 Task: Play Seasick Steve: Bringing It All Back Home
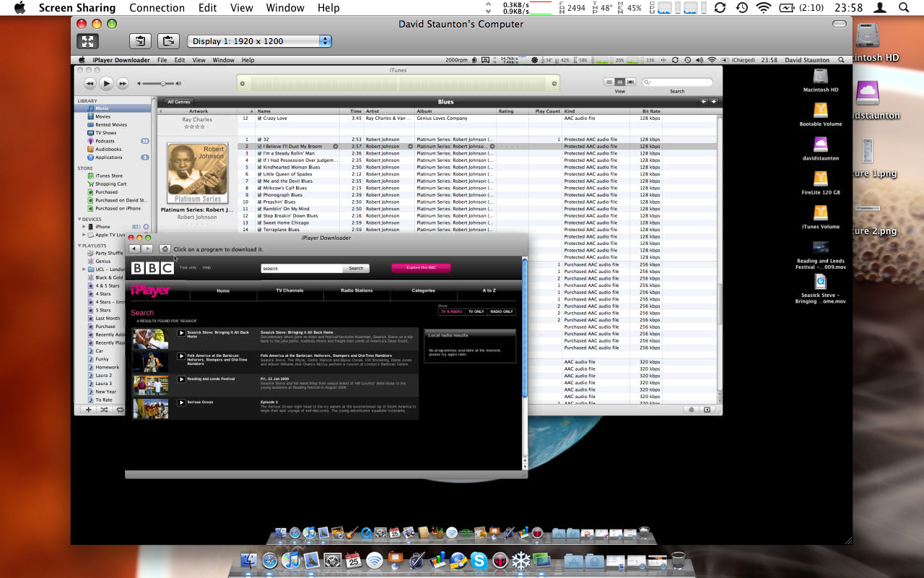tap(181, 333)
